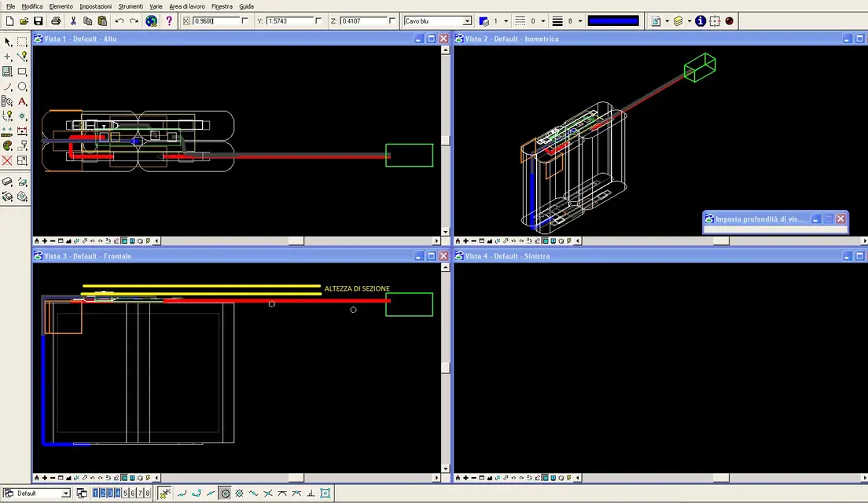Click the Print icon in toolbar
The image size is (868, 503).
point(56,21)
